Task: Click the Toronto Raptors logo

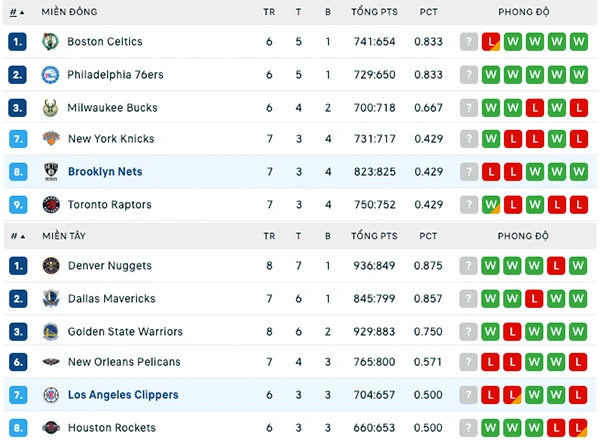Action: (x=51, y=205)
